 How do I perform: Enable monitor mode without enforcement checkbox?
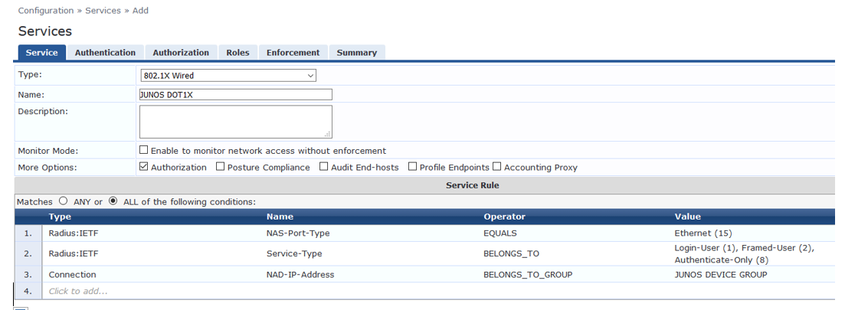[x=143, y=151]
